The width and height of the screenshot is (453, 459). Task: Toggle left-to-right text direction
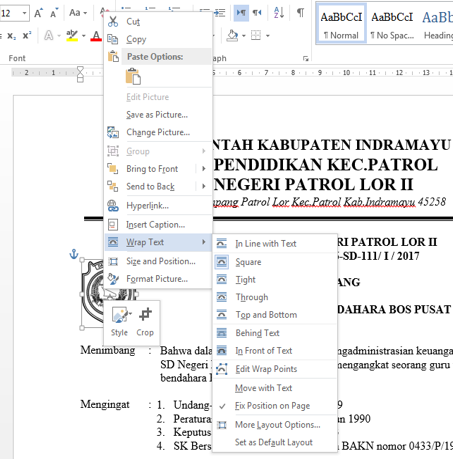241,13
